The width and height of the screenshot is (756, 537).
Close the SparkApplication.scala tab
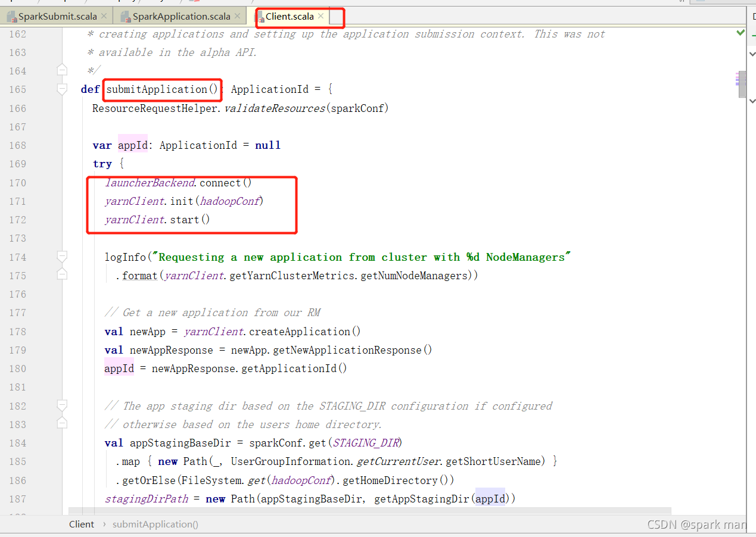(x=237, y=17)
